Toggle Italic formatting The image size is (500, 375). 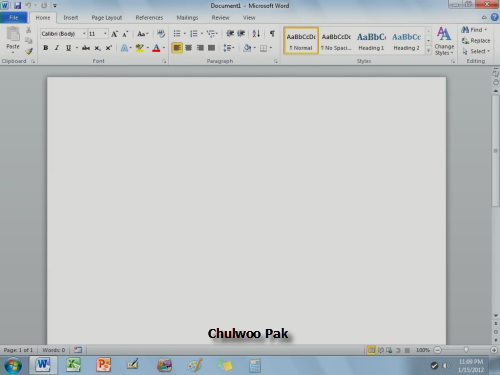click(x=57, y=48)
